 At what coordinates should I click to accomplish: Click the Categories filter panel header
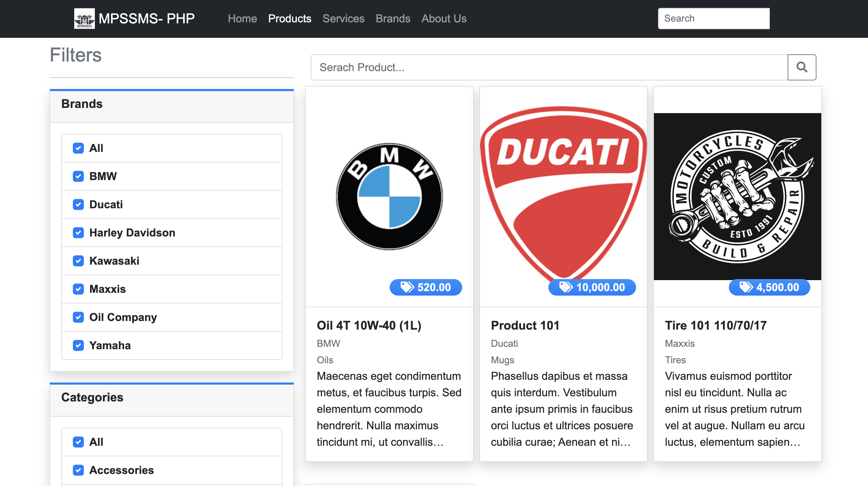(172, 400)
